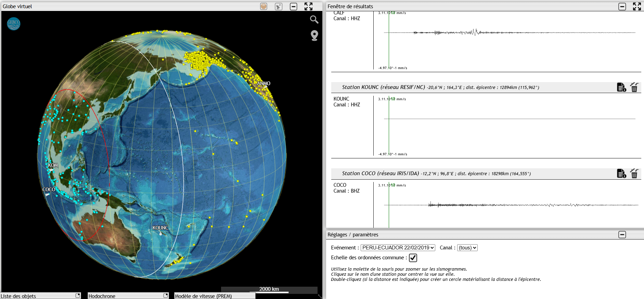This screenshot has height=299, width=644.
Task: Collapse the Réglages / paramètres panel
Action: (622, 235)
